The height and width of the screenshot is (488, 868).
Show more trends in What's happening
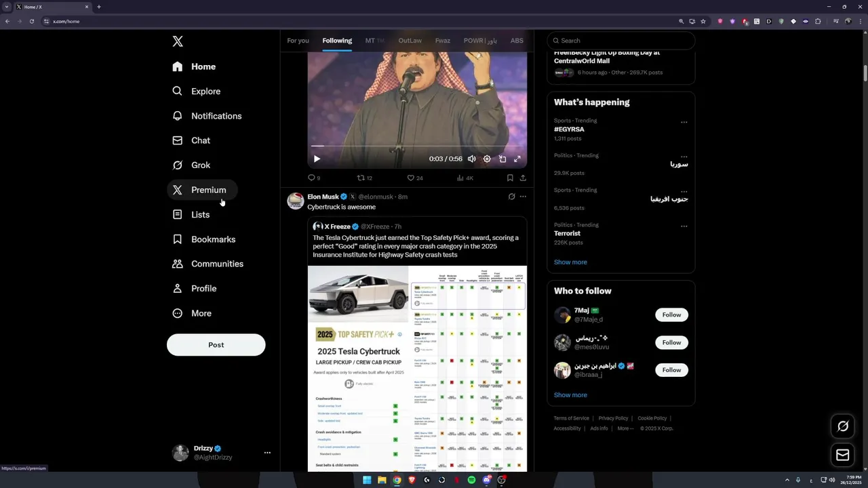pos(570,262)
